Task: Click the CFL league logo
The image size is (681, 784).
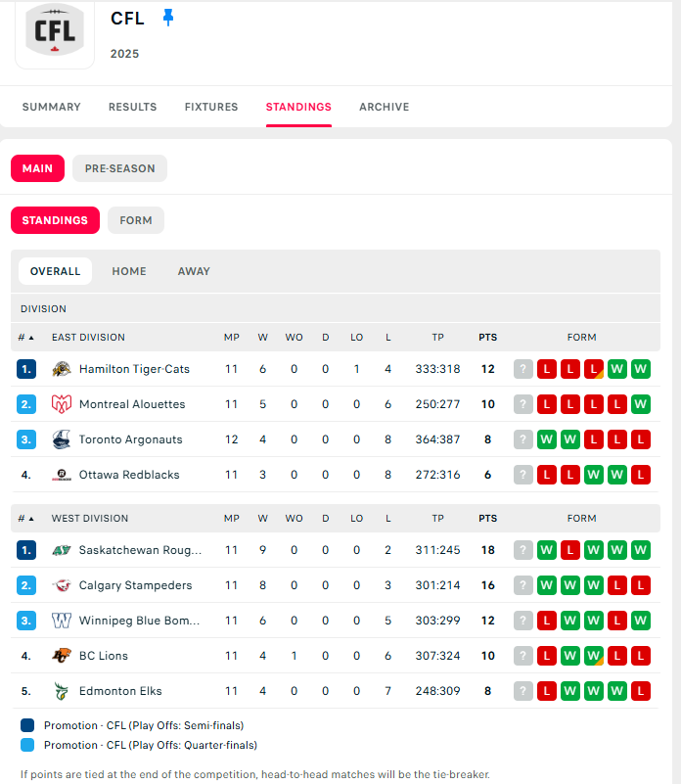Action: coord(55,30)
